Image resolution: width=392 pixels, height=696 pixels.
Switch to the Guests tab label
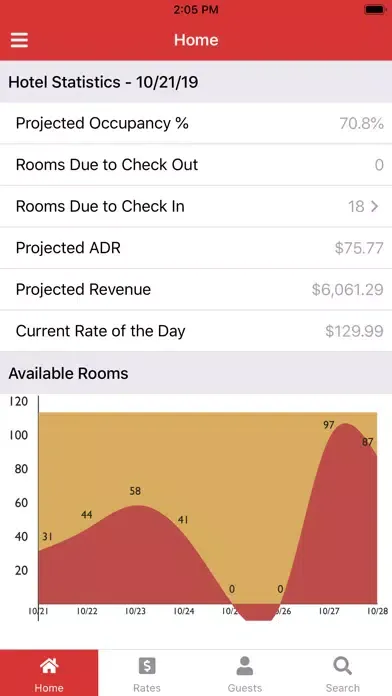245,688
